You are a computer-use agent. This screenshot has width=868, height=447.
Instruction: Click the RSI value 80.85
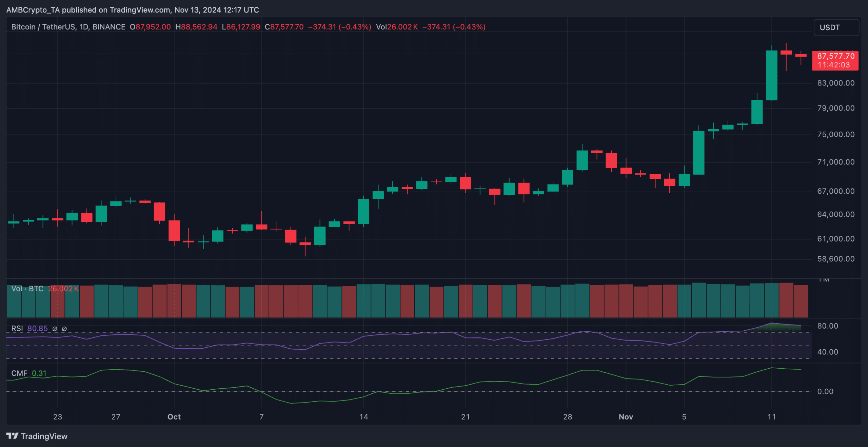point(38,328)
